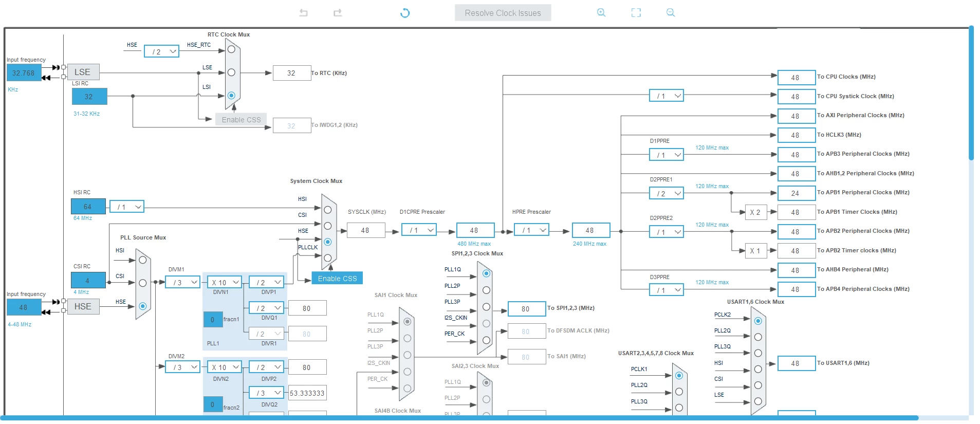Screen dimensions: 980x424
Task: Select HSI in System Clock Mux
Action: (x=328, y=210)
